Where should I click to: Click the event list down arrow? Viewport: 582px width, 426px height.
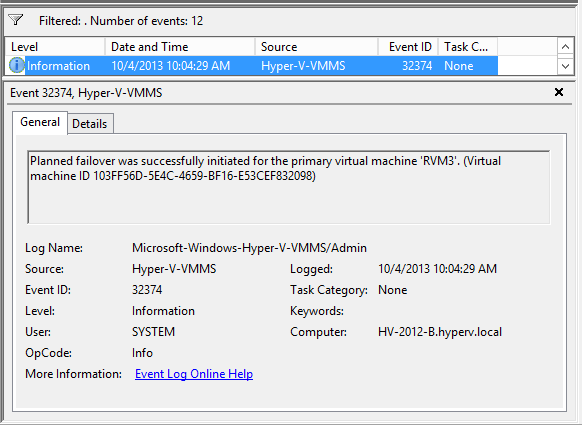(x=565, y=66)
